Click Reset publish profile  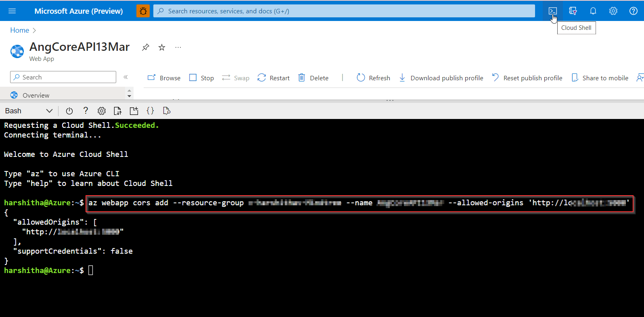(527, 78)
